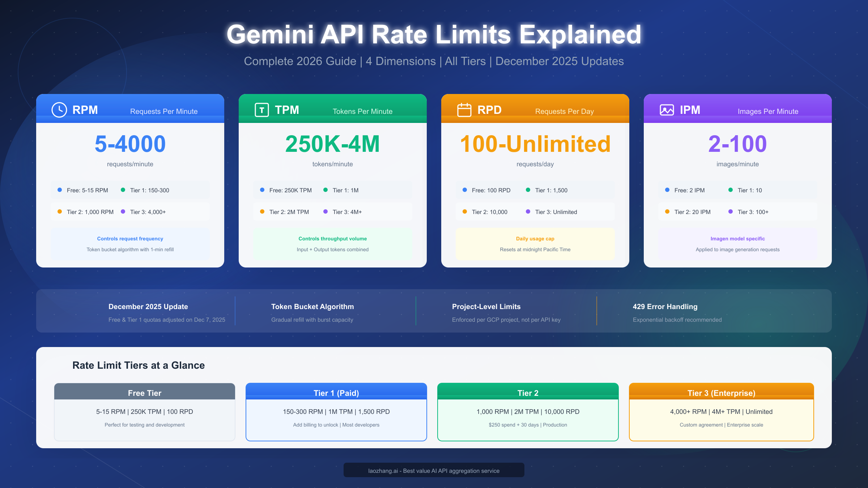Viewport: 868px width, 488px height.
Task: Click the Imagen model specific box
Action: coord(738,244)
